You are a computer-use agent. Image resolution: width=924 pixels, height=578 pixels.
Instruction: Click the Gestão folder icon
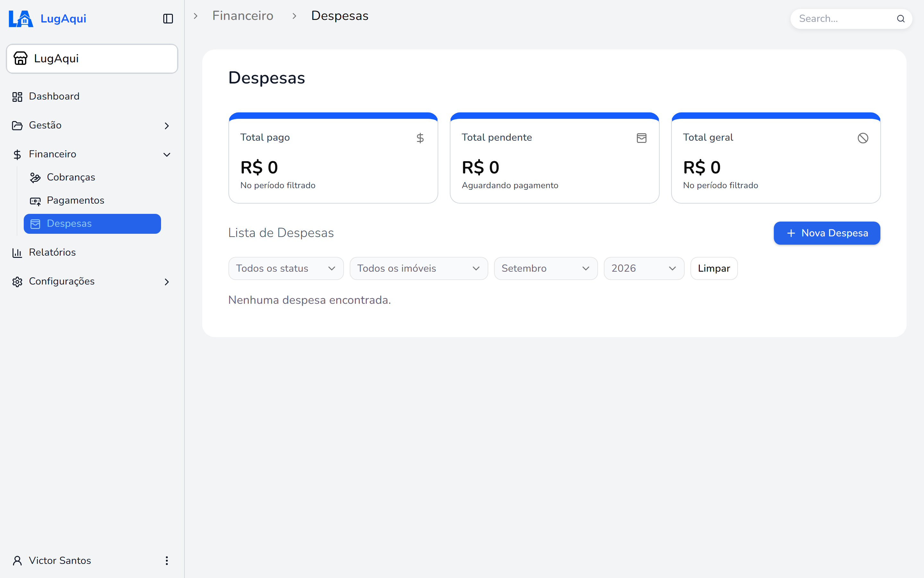tap(17, 126)
